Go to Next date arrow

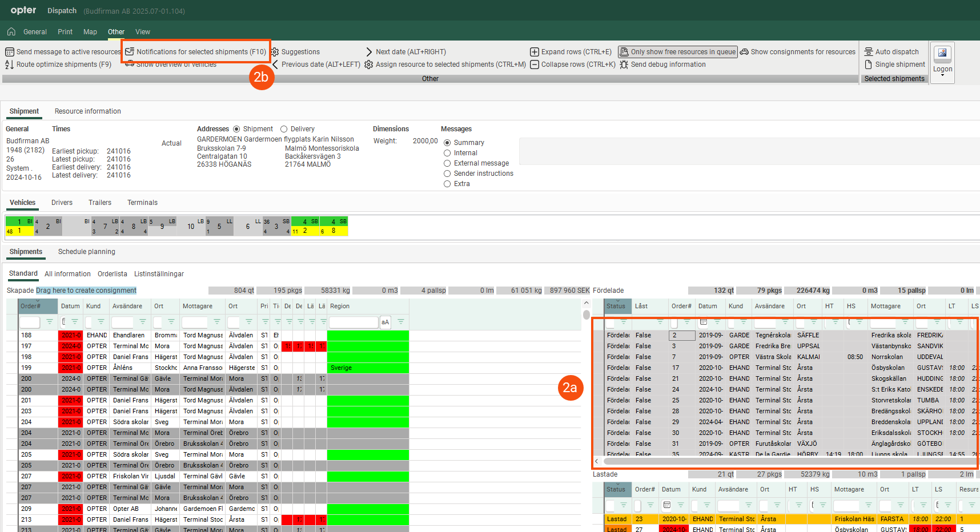tap(369, 52)
